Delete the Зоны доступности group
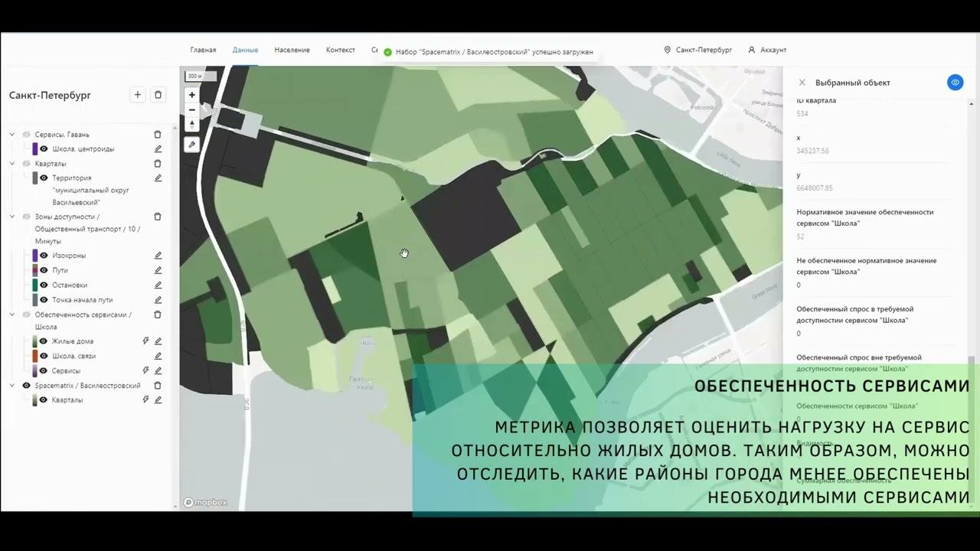This screenshot has width=980, height=551. pyautogui.click(x=158, y=217)
